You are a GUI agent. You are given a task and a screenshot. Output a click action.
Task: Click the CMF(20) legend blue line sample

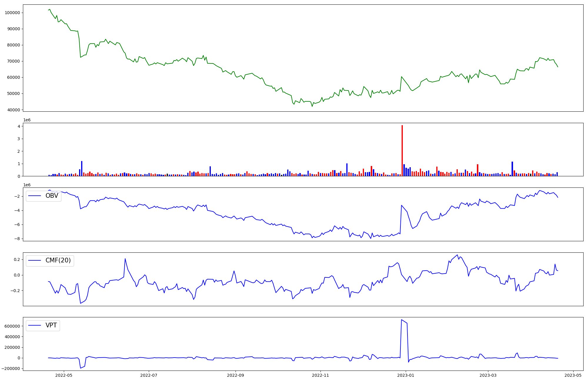35,260
